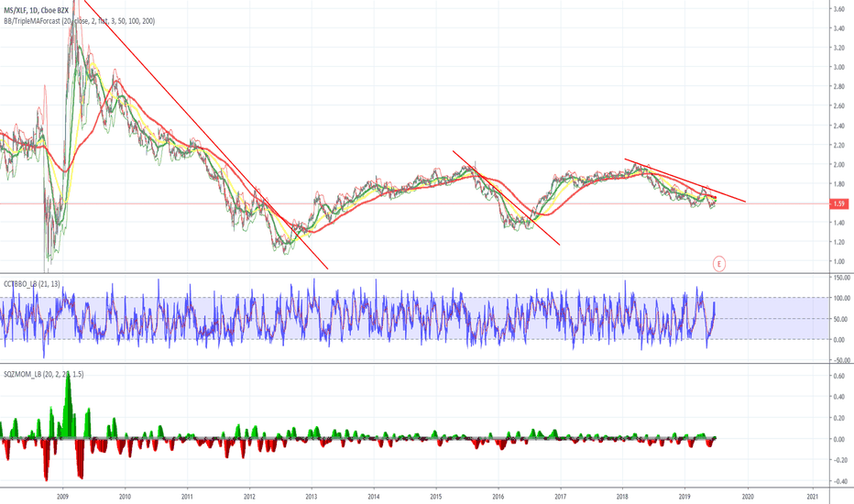The height and width of the screenshot is (504, 854).
Task: Select the horizontal red 1.59 price line
Action: tap(415, 203)
